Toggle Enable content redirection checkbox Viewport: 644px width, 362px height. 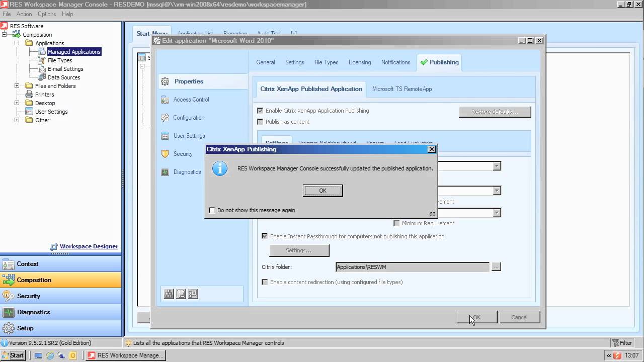(x=265, y=282)
